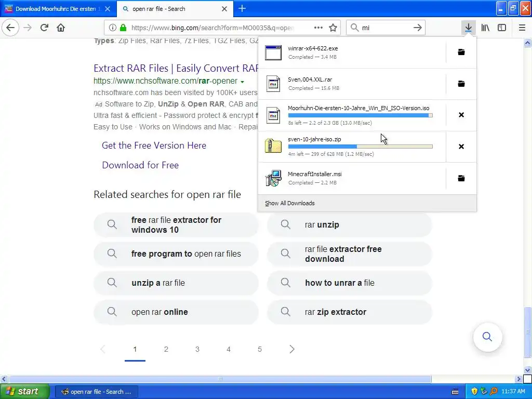Click the sven-10-jahre-iso.zip archive icon
Image resolution: width=532 pixels, height=399 pixels.
(x=273, y=146)
